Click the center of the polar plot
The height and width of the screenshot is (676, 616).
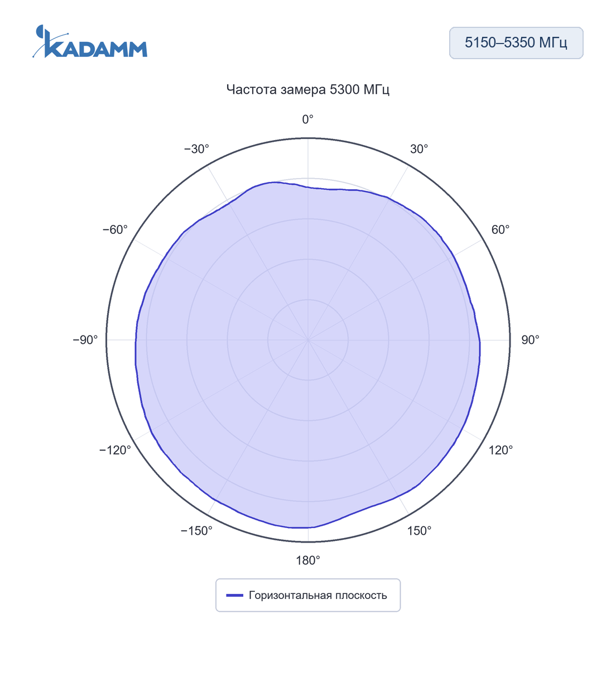coord(308,340)
